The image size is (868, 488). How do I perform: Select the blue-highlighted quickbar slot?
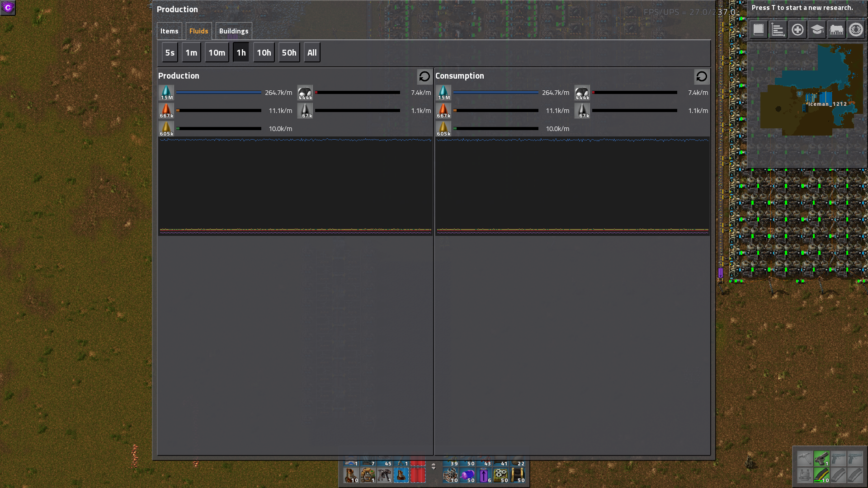pos(401,475)
